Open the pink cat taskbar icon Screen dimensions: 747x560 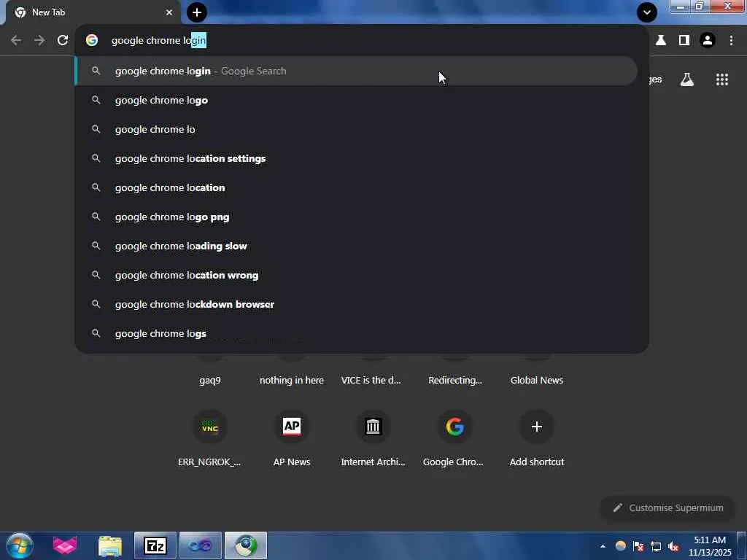(x=65, y=545)
